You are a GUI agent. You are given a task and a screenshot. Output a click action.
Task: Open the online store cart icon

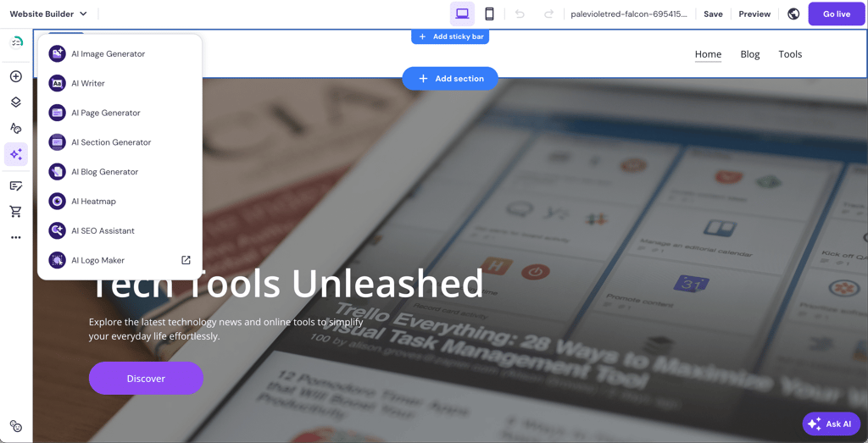(x=16, y=211)
